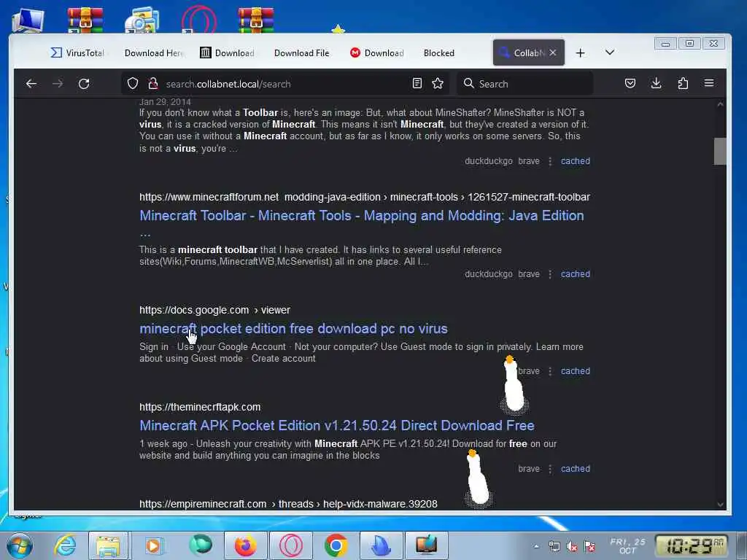This screenshot has width=747, height=560.
Task: Click the scroll up arrow of page scrollbar
Action: 720,104
